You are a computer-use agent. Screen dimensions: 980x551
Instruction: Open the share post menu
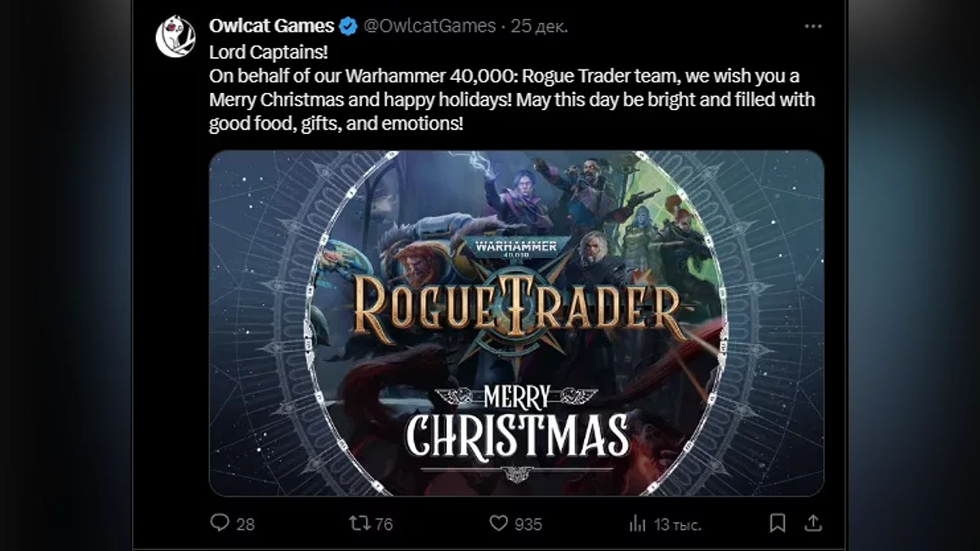[813, 522]
